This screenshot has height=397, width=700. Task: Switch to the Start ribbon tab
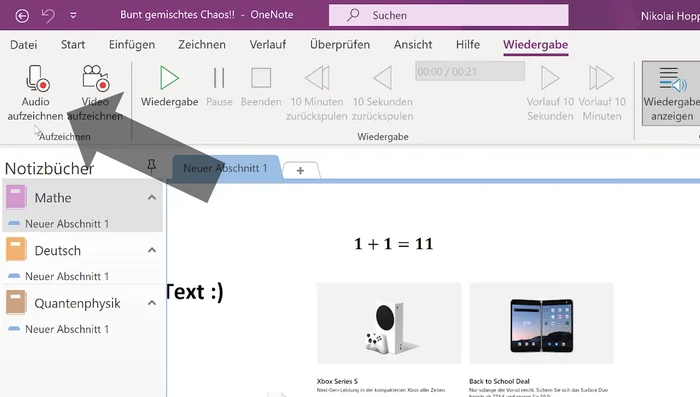(73, 45)
